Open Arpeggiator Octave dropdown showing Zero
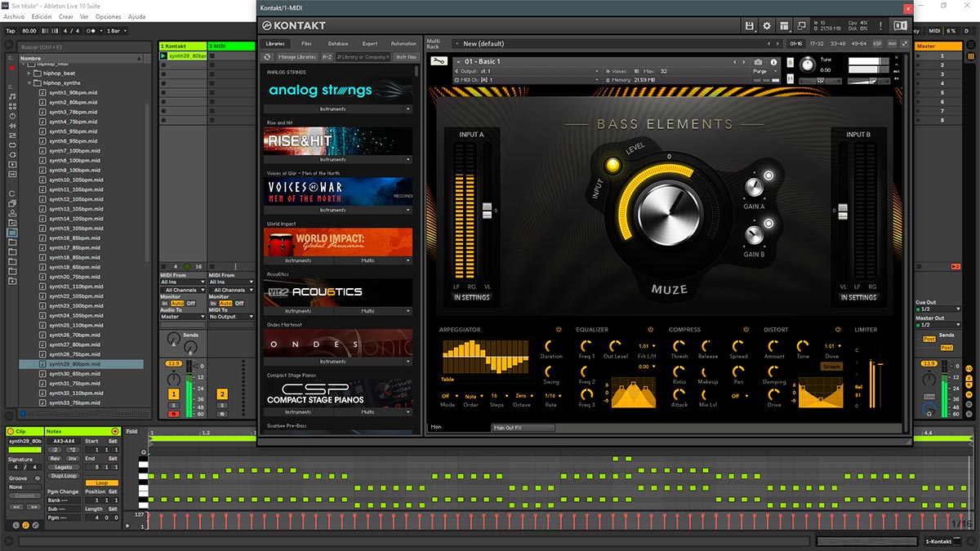980x551 pixels. (x=523, y=396)
